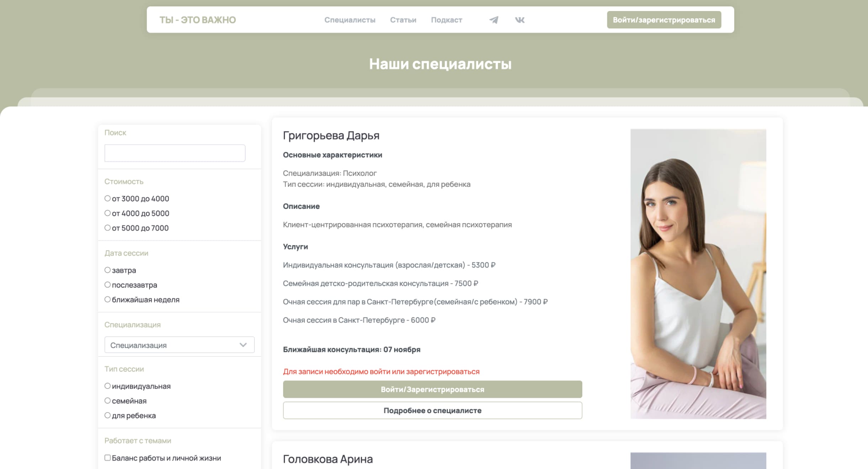Click the Индивидуальная консультация 5300 ₽ service line
Image resolution: width=868 pixels, height=469 pixels.
[x=389, y=265]
